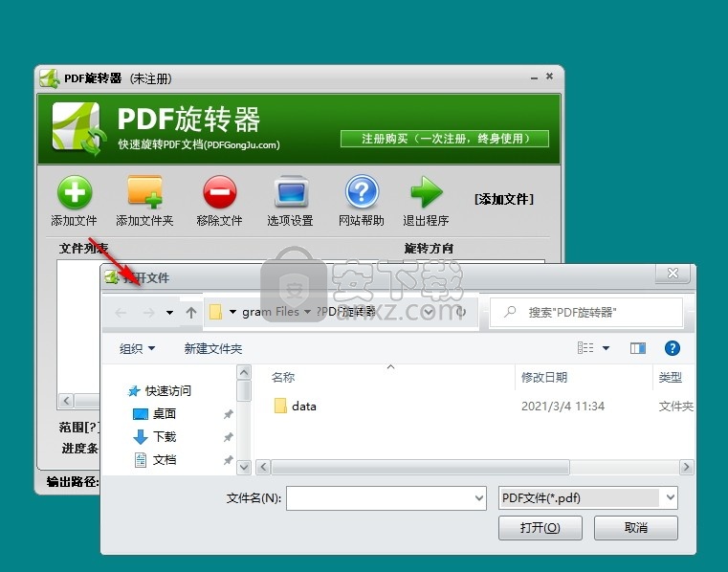Open Website Help question mark icon
728x572 pixels.
pos(362,191)
